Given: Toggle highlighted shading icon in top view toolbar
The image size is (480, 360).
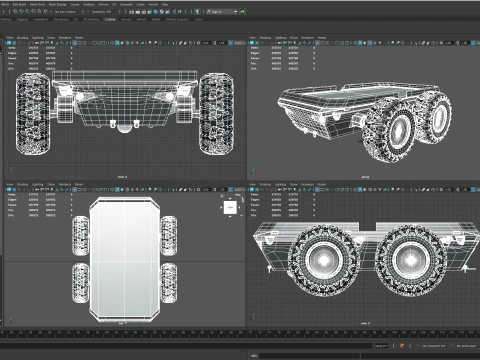Looking at the screenshot, I should pos(117,189).
